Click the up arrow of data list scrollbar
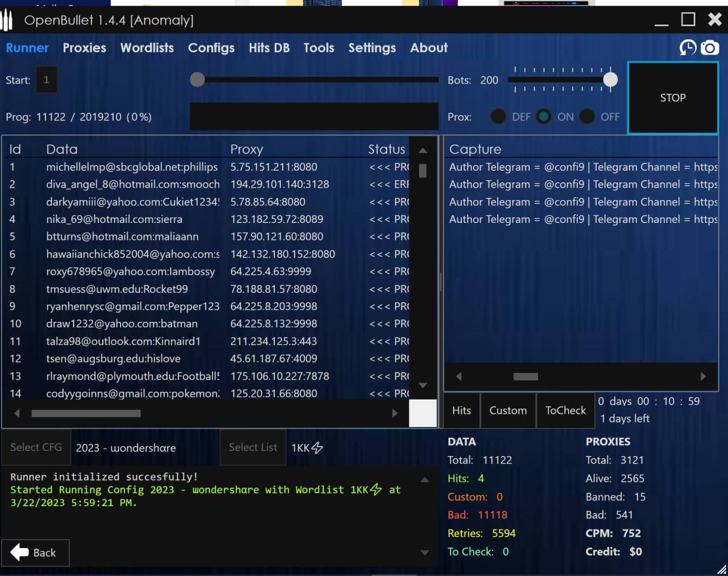Screen dimensions: 728x576 pyautogui.click(x=423, y=151)
